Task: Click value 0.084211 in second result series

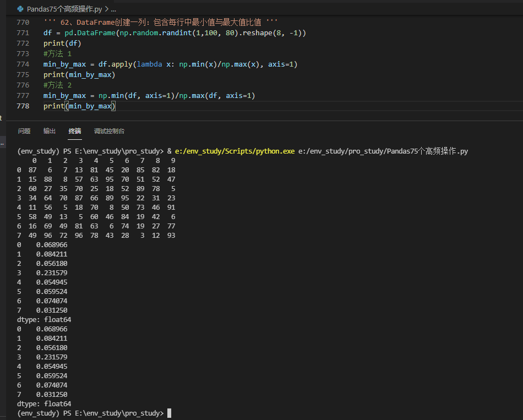Action: [x=52, y=339]
